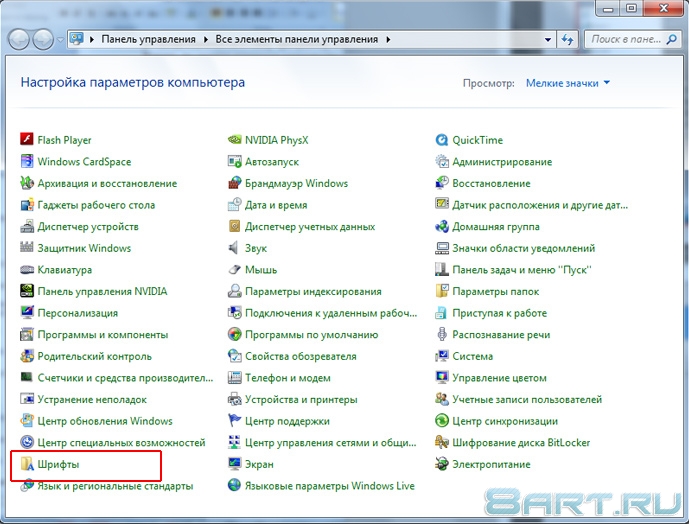The image size is (689, 524).
Task: Open Распознавание речи link
Action: (x=501, y=335)
